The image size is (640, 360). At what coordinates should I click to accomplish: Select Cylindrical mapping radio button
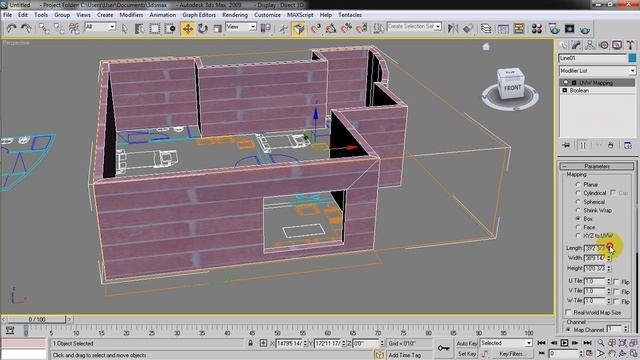click(578, 193)
